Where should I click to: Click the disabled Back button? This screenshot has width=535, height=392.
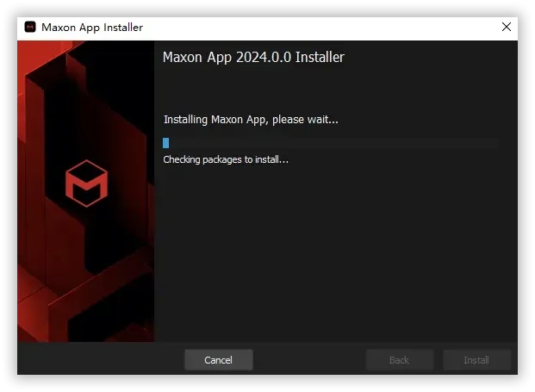(400, 359)
